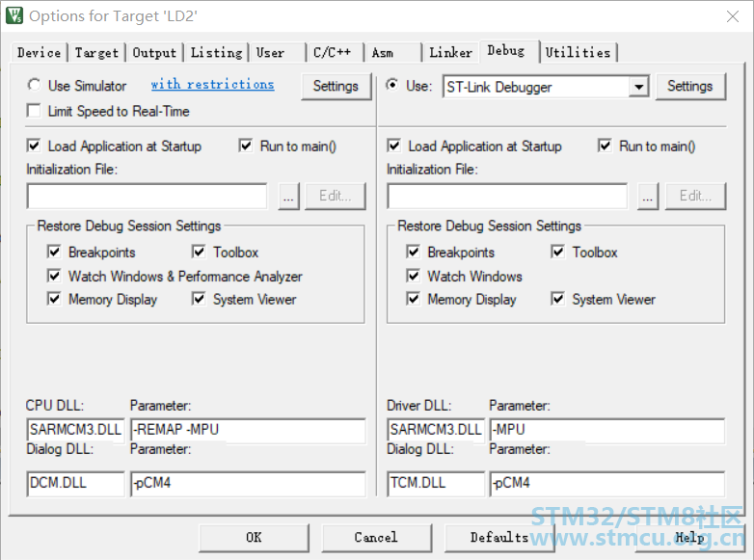Click the TCM.DLL dialog DLL field
The image size is (754, 560).
(436, 483)
